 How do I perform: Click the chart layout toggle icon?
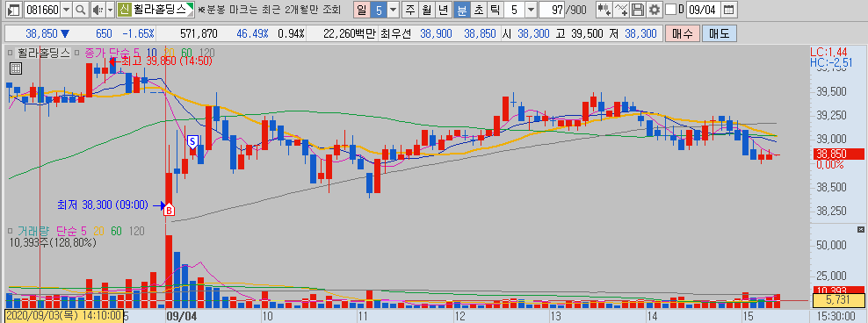point(14,10)
